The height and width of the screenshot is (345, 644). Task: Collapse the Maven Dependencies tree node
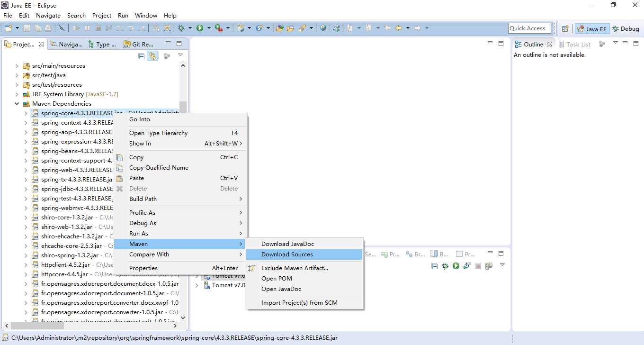(x=17, y=104)
